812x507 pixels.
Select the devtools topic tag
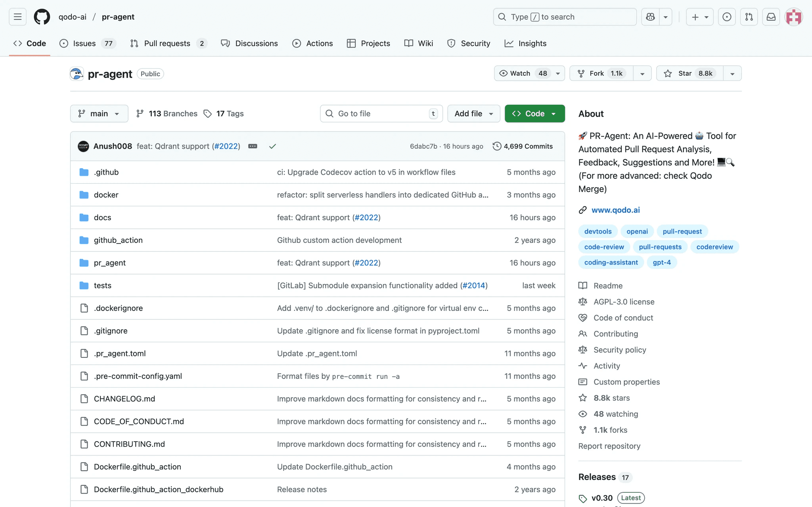pyautogui.click(x=598, y=231)
